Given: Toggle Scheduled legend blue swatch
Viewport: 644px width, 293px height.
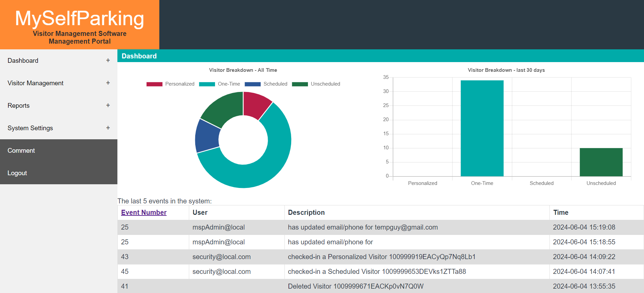Looking at the screenshot, I should tap(253, 84).
